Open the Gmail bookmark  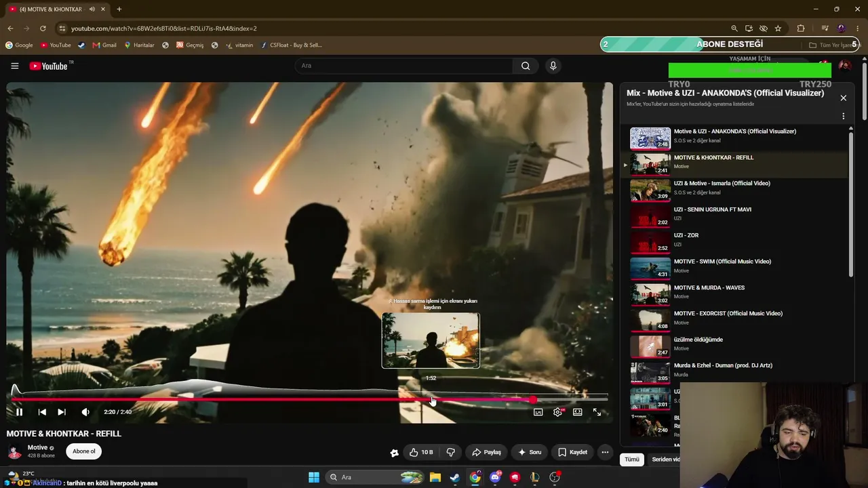coord(104,45)
